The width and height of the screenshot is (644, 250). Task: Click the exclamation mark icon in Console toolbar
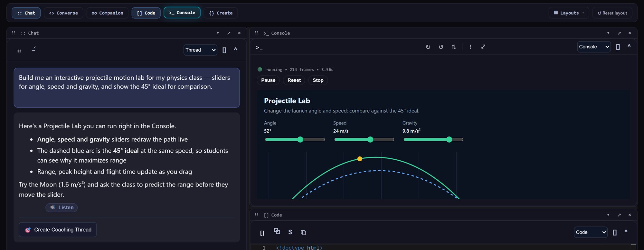click(x=470, y=47)
